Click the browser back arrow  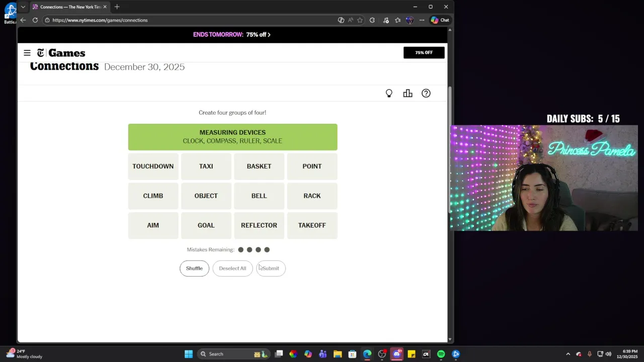tap(23, 20)
